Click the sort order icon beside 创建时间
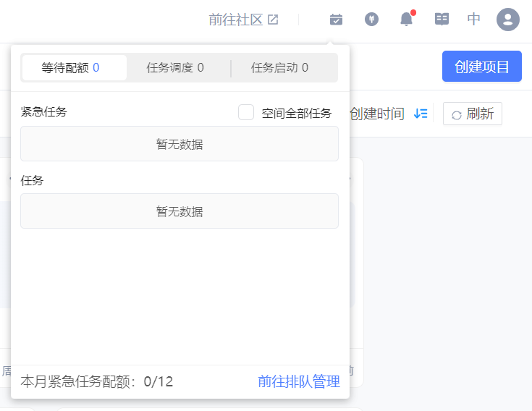The width and height of the screenshot is (532, 411). 421,114
